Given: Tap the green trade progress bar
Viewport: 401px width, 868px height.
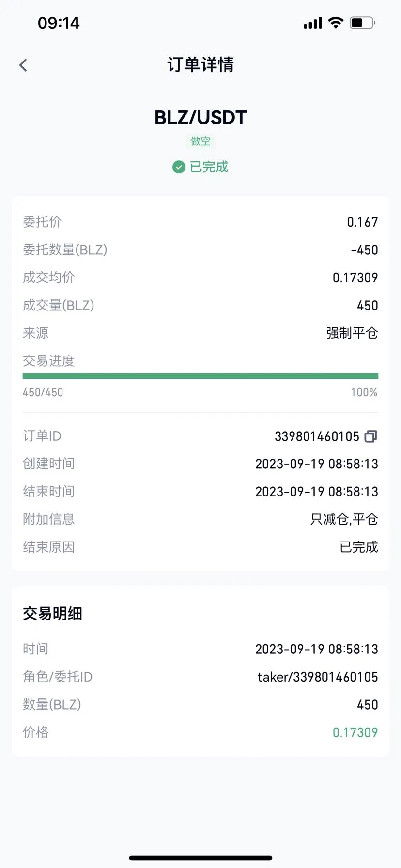Looking at the screenshot, I should [200, 376].
